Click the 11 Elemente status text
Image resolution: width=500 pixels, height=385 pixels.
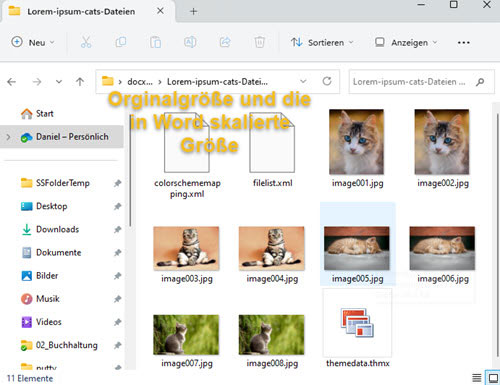pyautogui.click(x=30, y=379)
